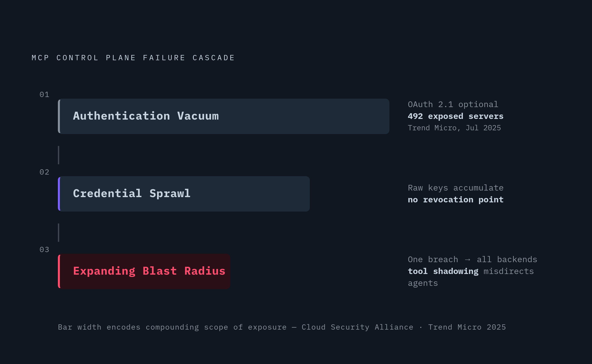Screen dimensions: 592x364
Task: Select the 'Credential Sprawl' bar
Action: (184, 194)
